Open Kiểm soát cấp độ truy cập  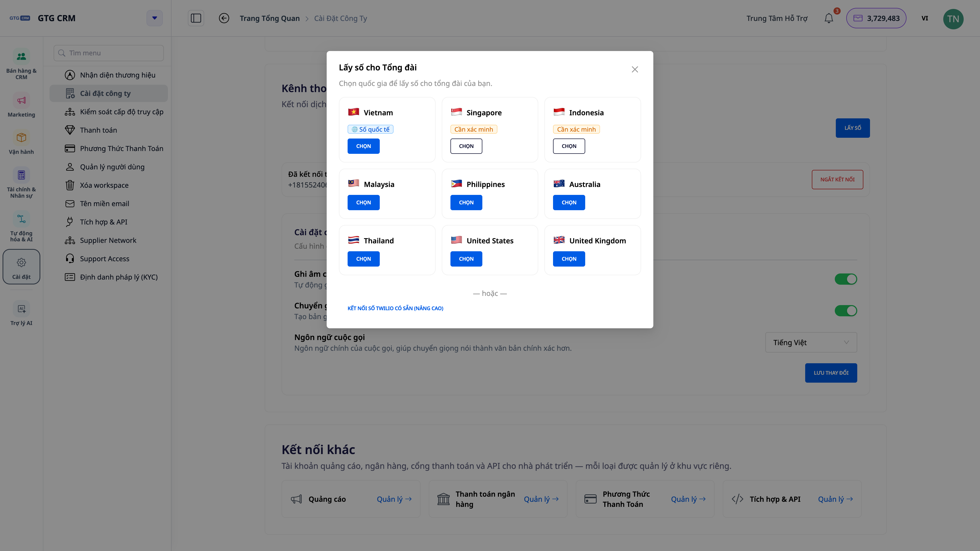(x=109, y=112)
